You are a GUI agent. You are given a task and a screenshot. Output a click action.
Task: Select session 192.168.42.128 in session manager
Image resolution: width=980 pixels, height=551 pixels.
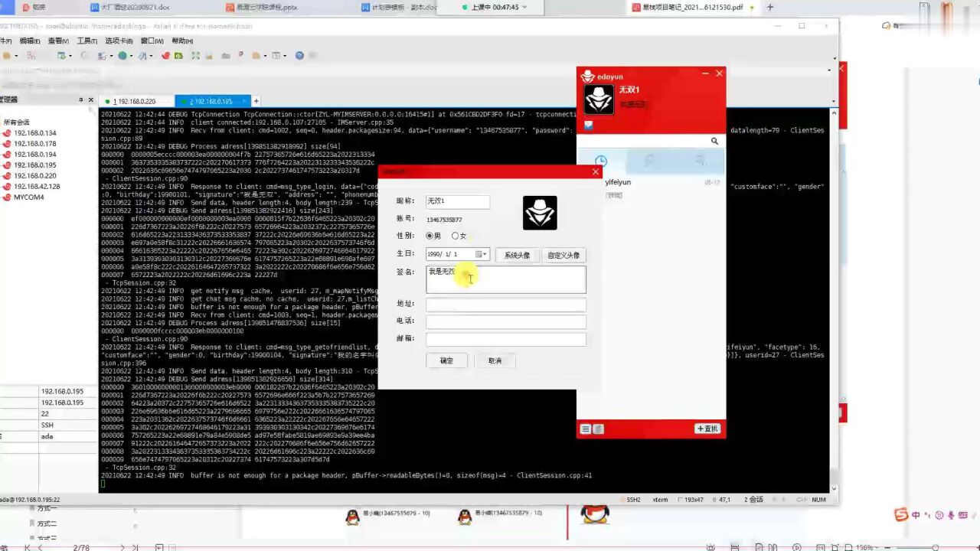click(x=37, y=186)
